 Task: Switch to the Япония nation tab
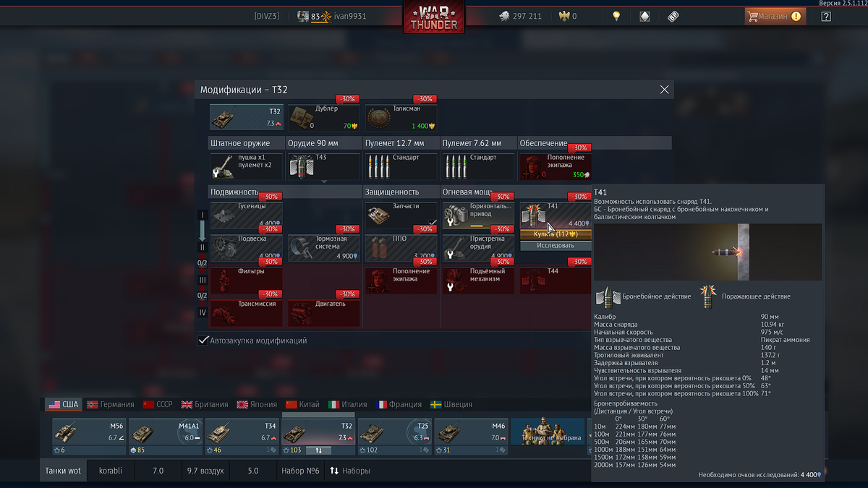(x=257, y=404)
